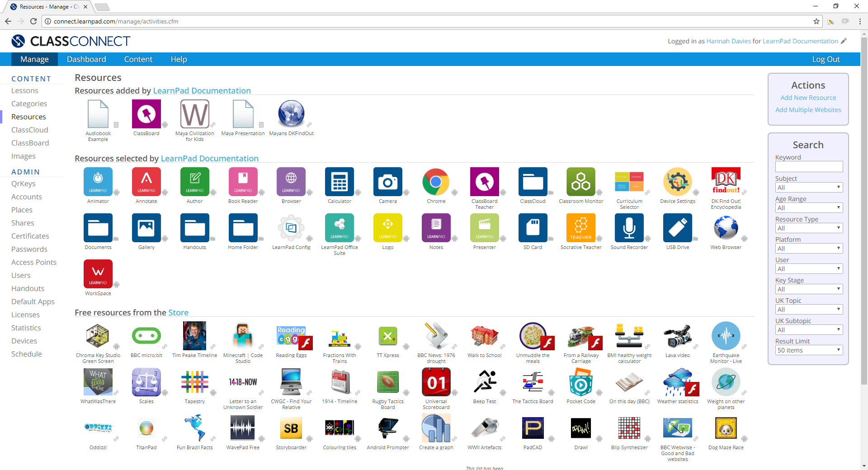The width and height of the screenshot is (868, 470).
Task: Open QrKeys in the Admin sidebar
Action: 24,183
